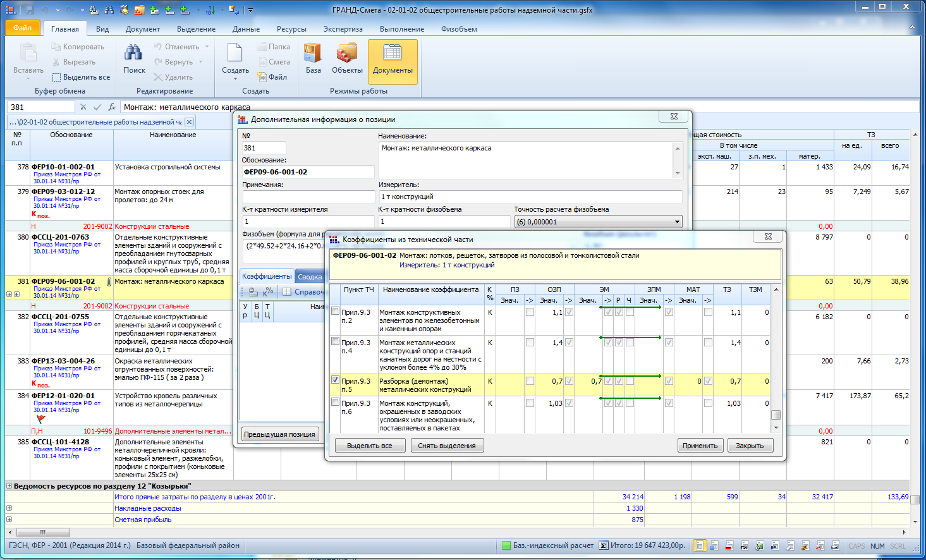Click the Вставить paste icon
This screenshot has height=560, width=926.
tap(28, 54)
